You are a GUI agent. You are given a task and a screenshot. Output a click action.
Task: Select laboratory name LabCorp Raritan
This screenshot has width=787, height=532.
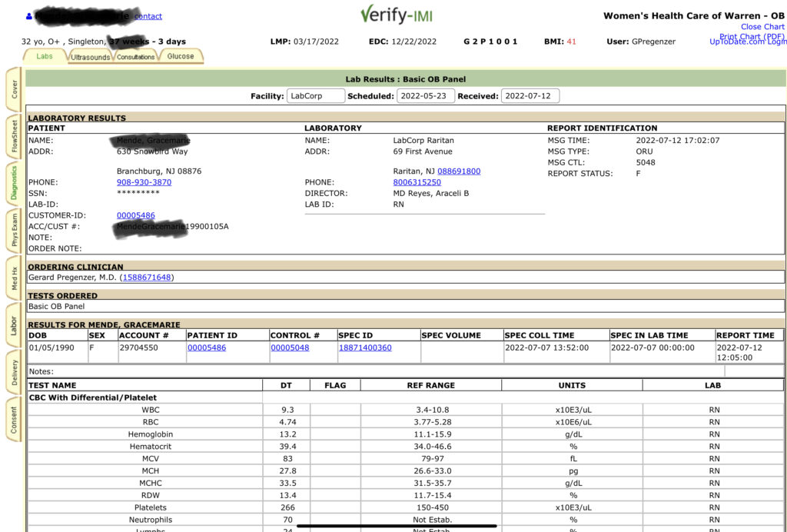[423, 141]
